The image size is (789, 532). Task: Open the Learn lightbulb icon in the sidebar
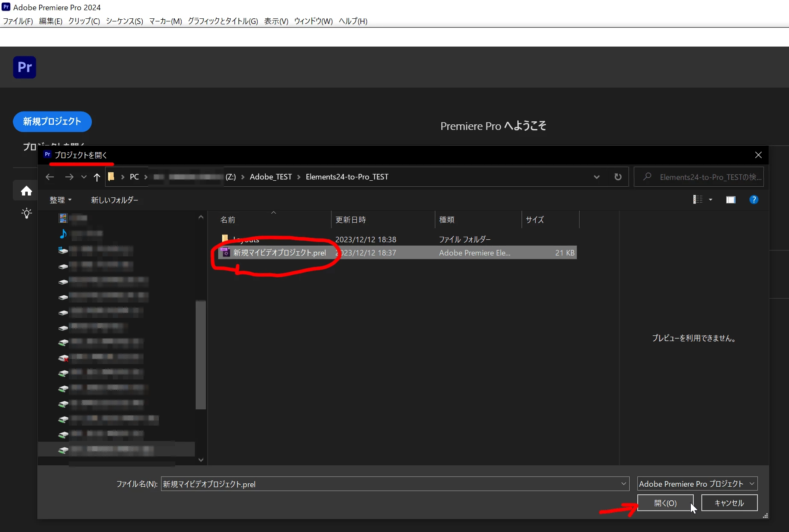pos(26,213)
